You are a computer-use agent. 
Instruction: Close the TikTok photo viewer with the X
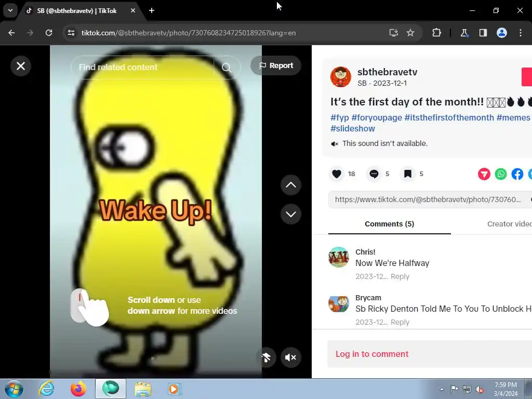[x=21, y=66]
